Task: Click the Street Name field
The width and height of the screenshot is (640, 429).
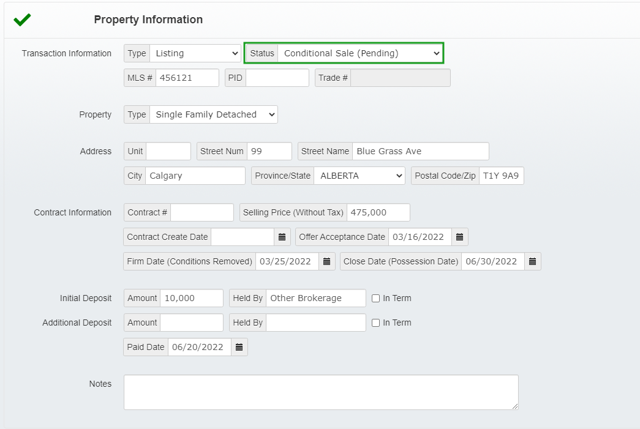Action: pyautogui.click(x=420, y=151)
